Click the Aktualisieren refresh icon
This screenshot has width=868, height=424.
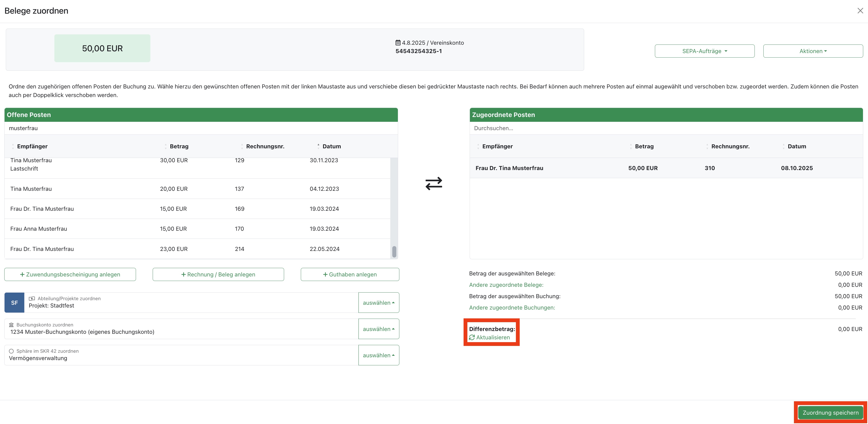click(x=472, y=337)
